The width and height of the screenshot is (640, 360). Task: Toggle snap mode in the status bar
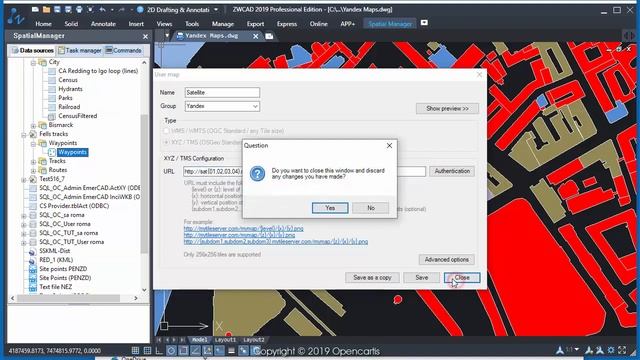tap(135, 350)
